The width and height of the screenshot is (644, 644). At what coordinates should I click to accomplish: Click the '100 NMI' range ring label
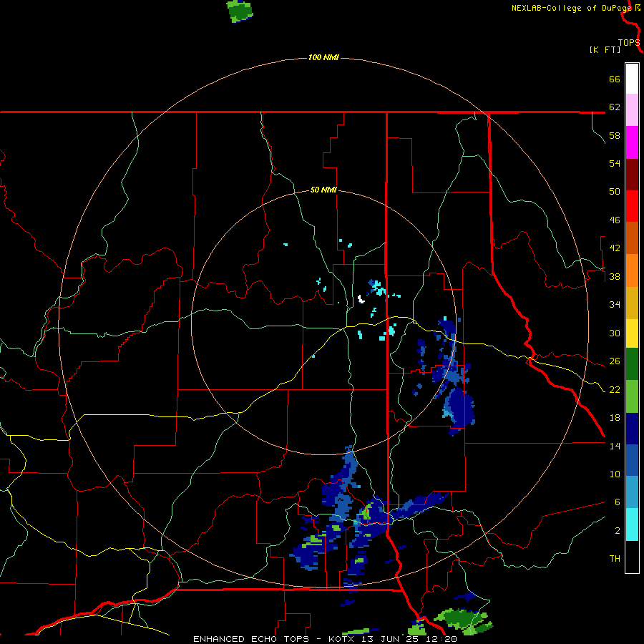pos(323,57)
